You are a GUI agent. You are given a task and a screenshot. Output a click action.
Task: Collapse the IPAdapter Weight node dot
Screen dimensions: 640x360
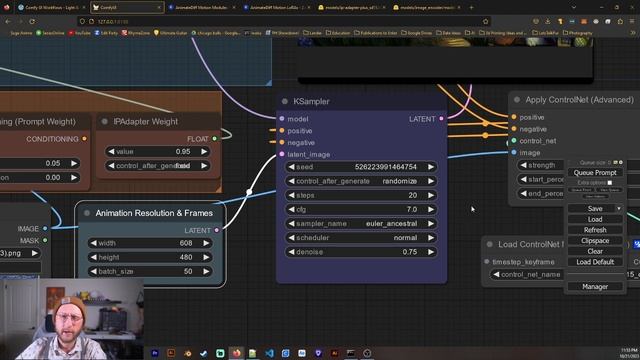click(104, 121)
